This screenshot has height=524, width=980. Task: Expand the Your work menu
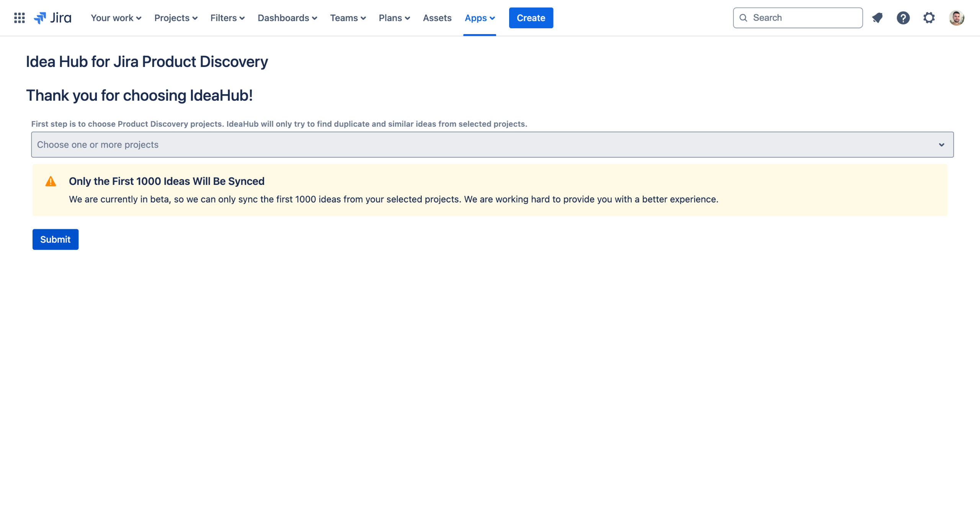[116, 18]
